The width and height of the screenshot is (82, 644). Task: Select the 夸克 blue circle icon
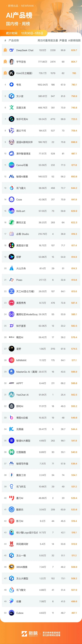click(11, 85)
